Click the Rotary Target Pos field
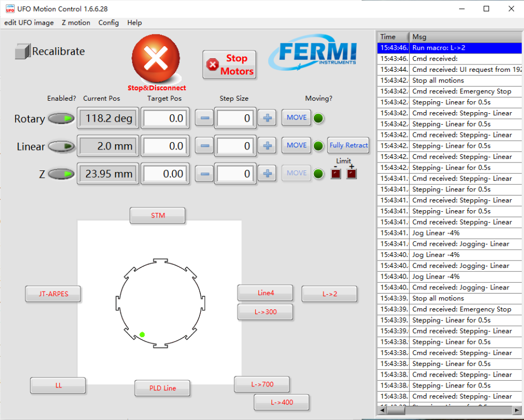The height and width of the screenshot is (420, 524). [x=164, y=119]
